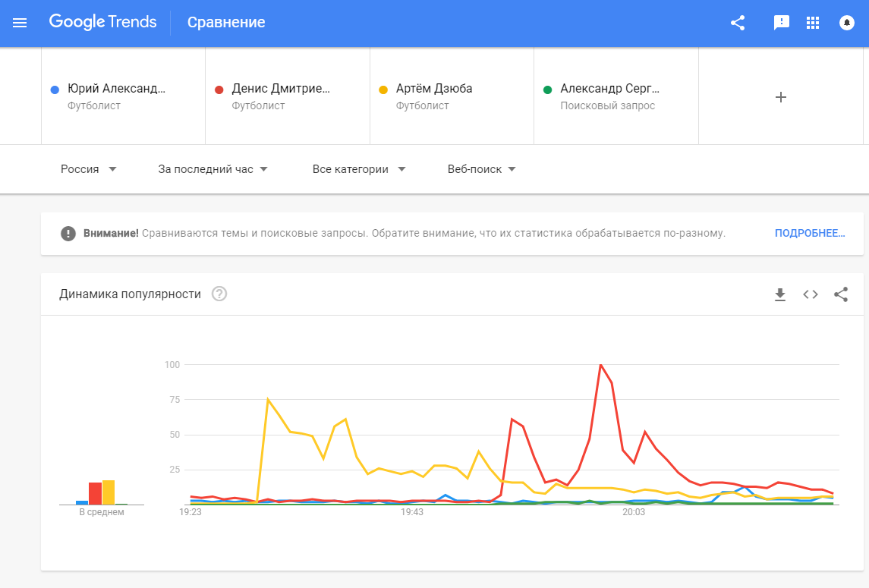Open help for Динамика популярности

click(x=219, y=294)
